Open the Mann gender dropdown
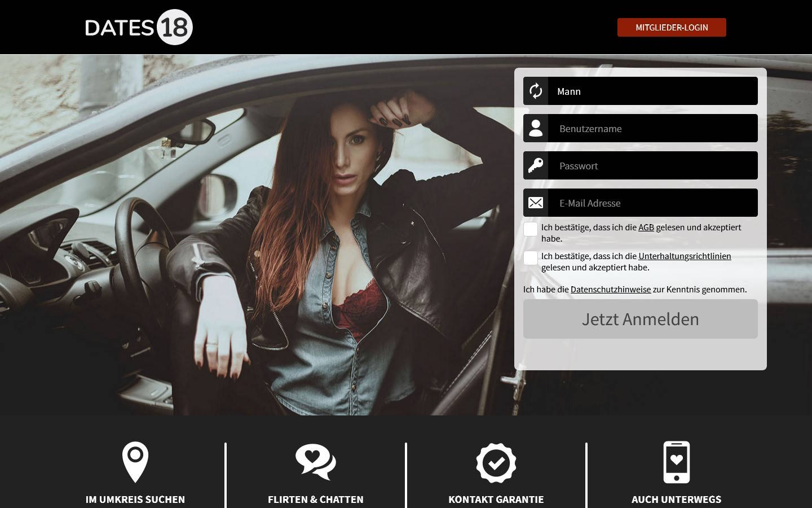Image resolution: width=812 pixels, height=508 pixels. (x=652, y=91)
